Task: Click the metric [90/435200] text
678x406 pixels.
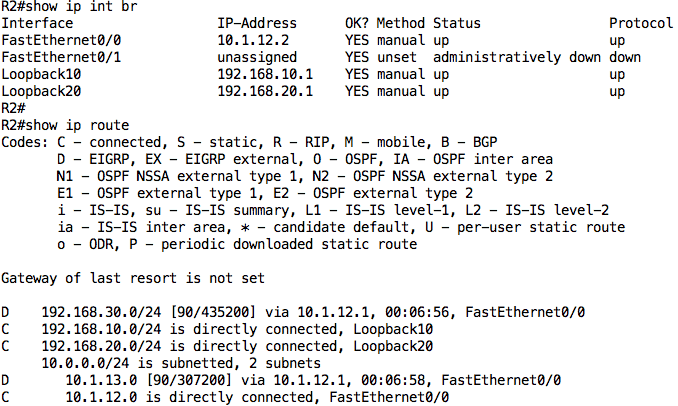Action: click(211, 312)
